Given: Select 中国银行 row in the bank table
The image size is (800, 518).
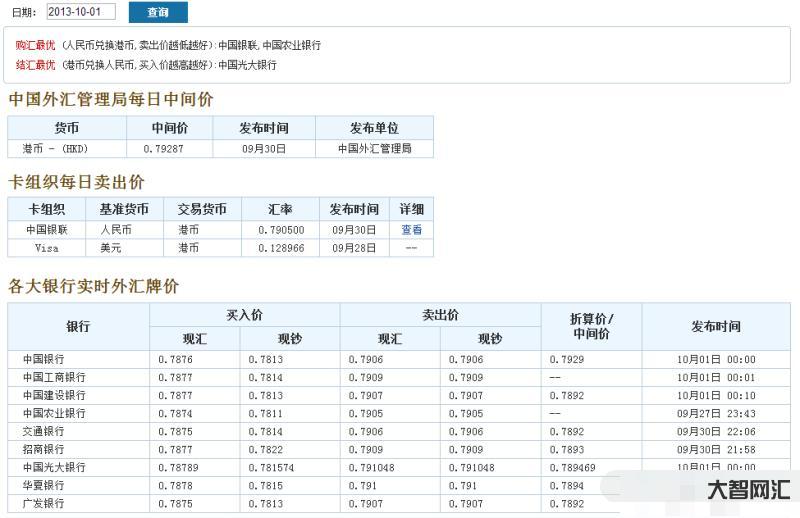Looking at the screenshot, I should tap(43, 359).
